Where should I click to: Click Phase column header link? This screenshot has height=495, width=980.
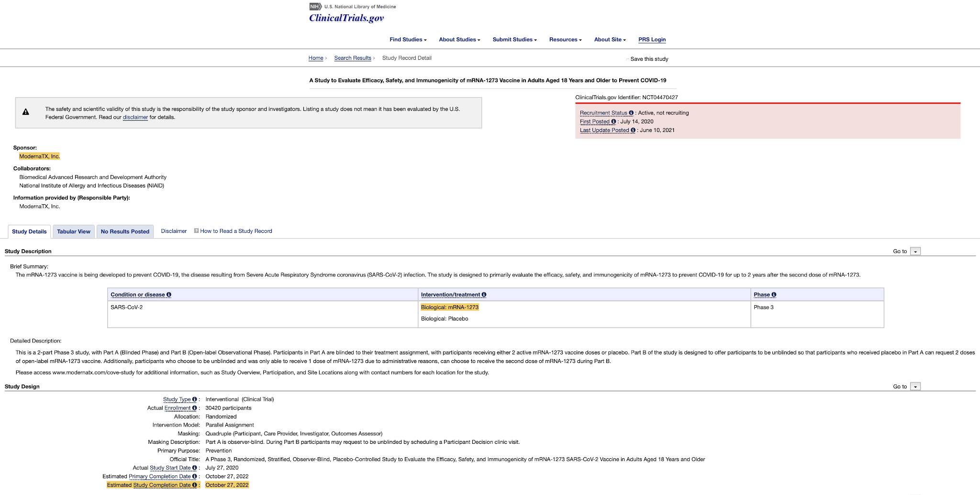(x=762, y=295)
